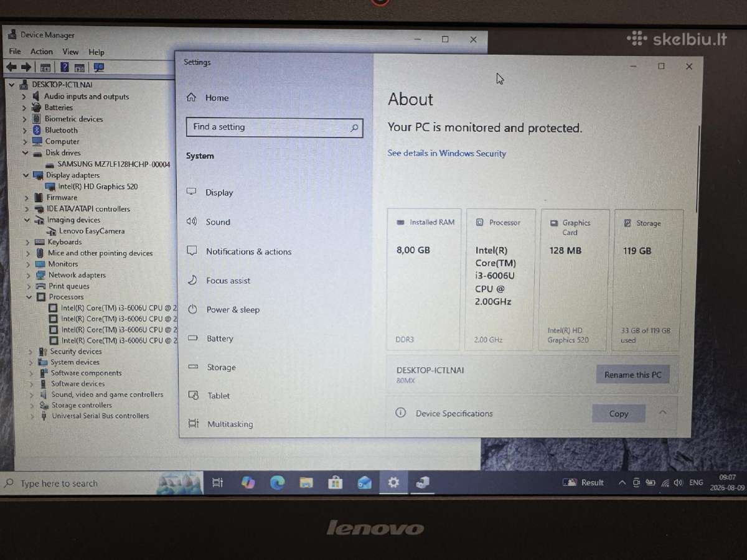Click the Find a setting search box
Screen dimensions: 747x560
(275, 127)
